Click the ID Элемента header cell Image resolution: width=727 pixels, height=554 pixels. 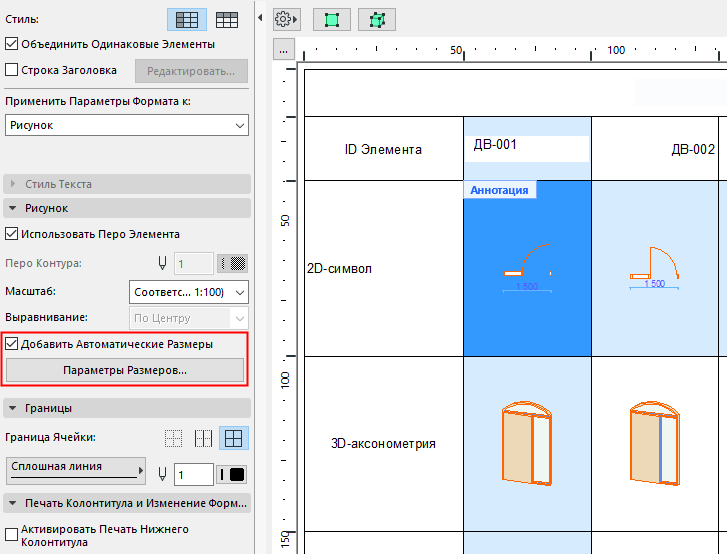tap(383, 149)
